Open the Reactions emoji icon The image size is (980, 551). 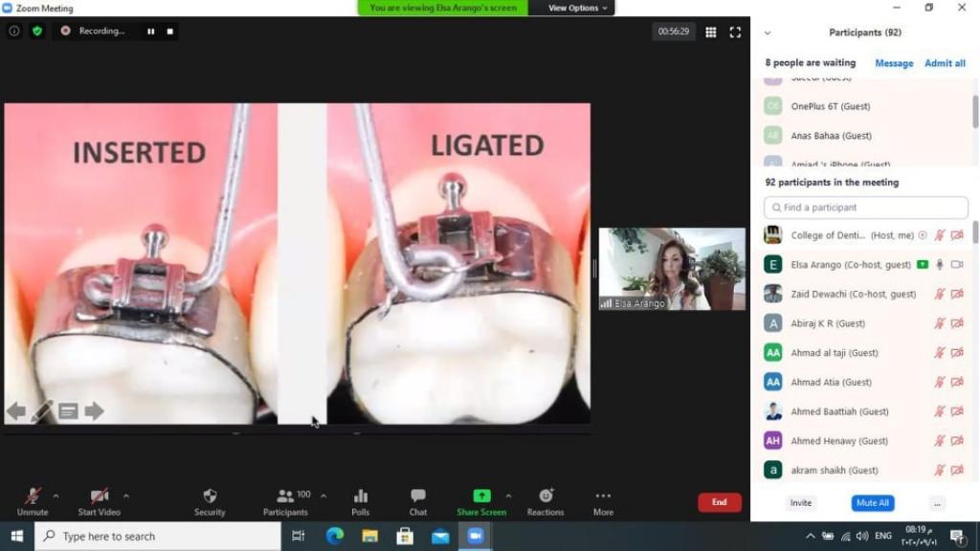click(546, 496)
